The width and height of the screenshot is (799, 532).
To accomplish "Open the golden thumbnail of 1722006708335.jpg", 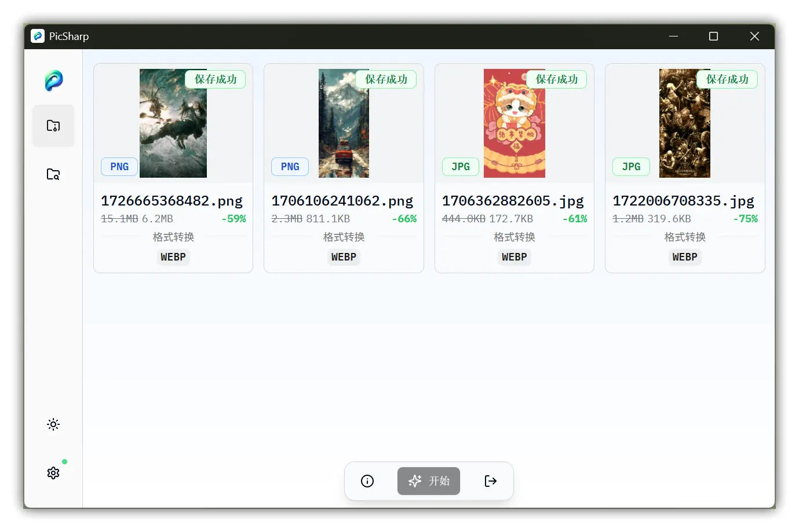I will pyautogui.click(x=685, y=123).
